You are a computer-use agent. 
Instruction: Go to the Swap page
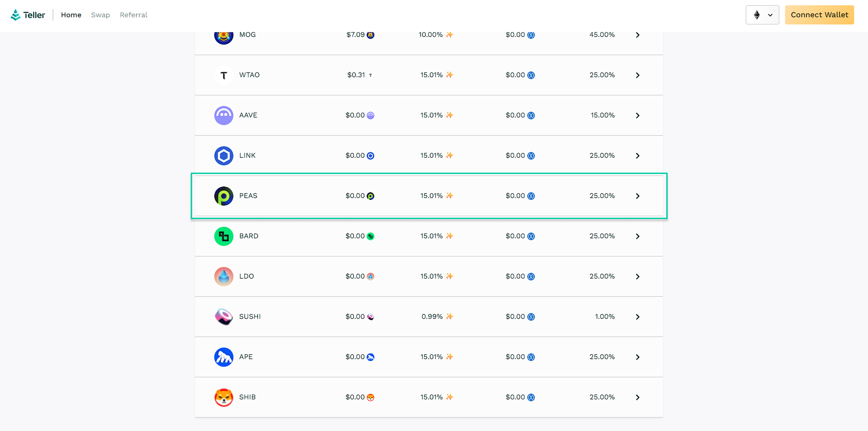[100, 15]
